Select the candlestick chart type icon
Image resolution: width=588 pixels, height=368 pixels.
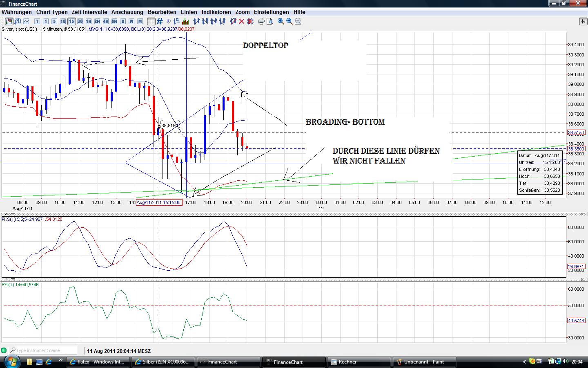tap(9, 21)
